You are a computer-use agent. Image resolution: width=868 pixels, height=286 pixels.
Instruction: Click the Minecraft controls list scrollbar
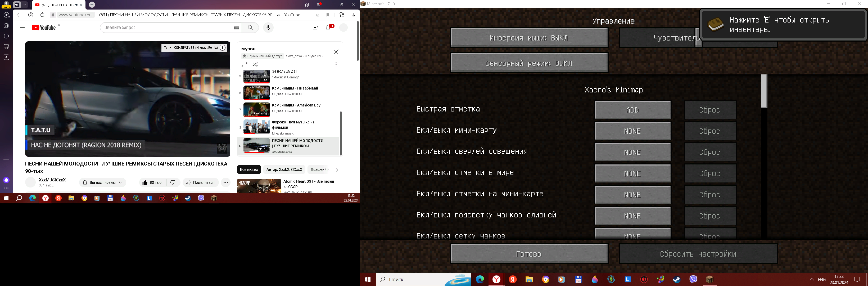pos(764,91)
